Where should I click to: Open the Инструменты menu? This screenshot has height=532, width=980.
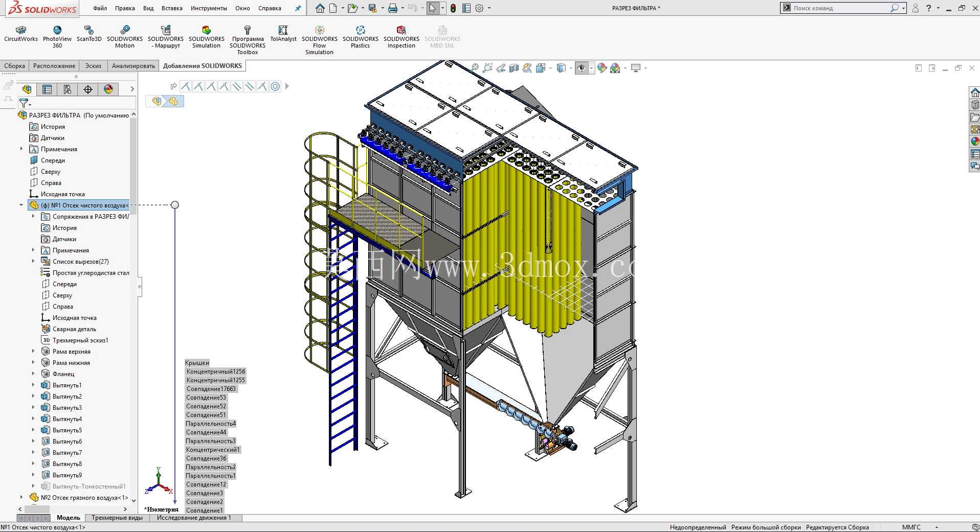209,8
